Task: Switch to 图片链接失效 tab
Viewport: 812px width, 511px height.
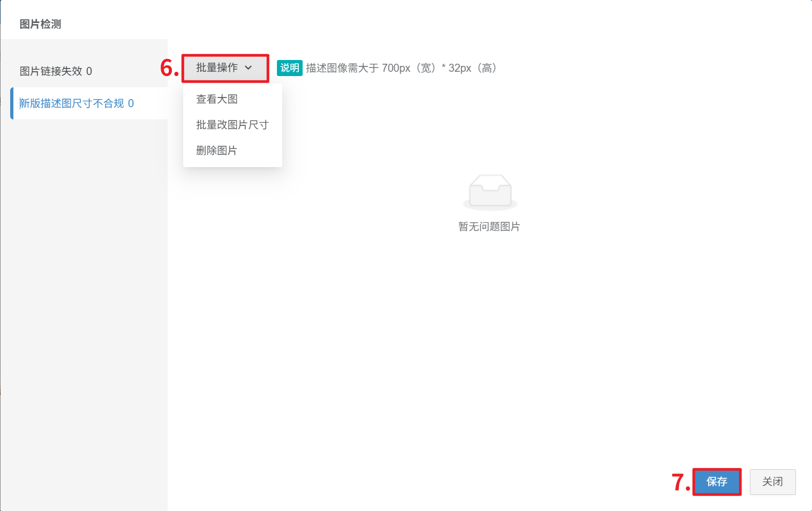Action: click(x=56, y=71)
